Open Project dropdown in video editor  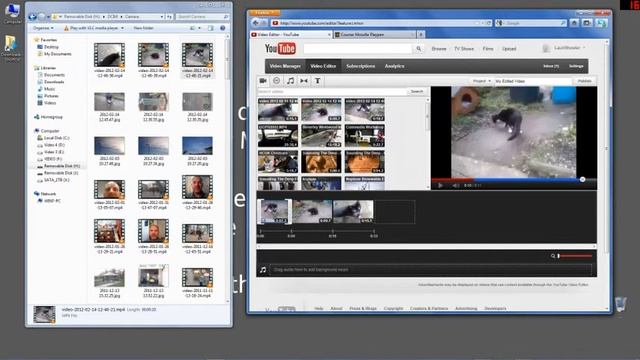click(482, 81)
